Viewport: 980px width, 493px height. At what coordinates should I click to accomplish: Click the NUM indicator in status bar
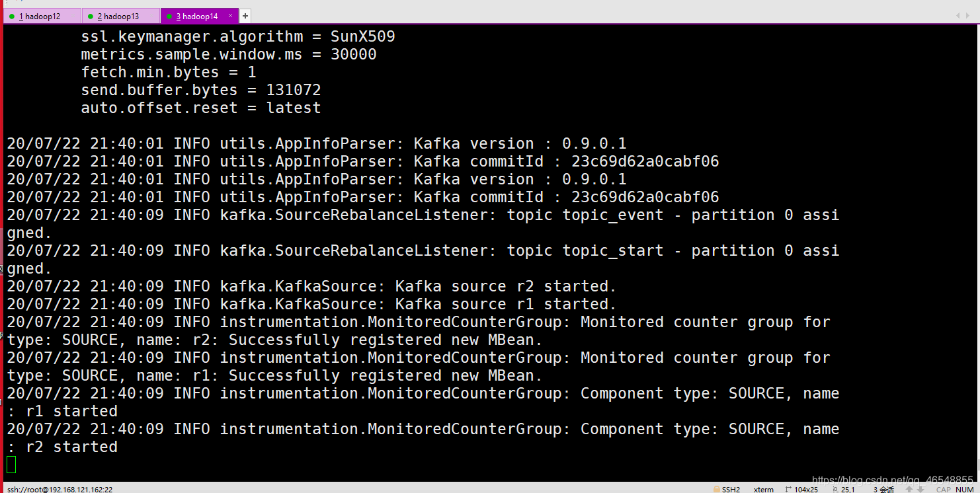964,490
